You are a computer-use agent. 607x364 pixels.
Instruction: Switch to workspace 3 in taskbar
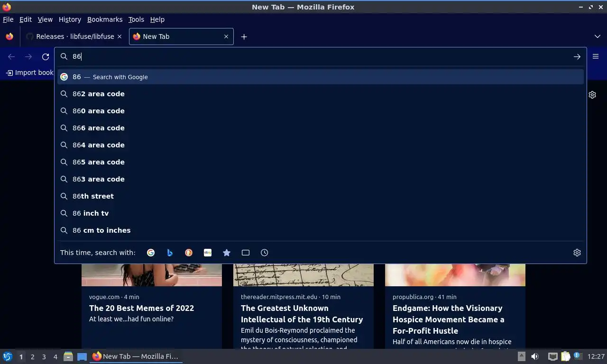[x=44, y=356]
